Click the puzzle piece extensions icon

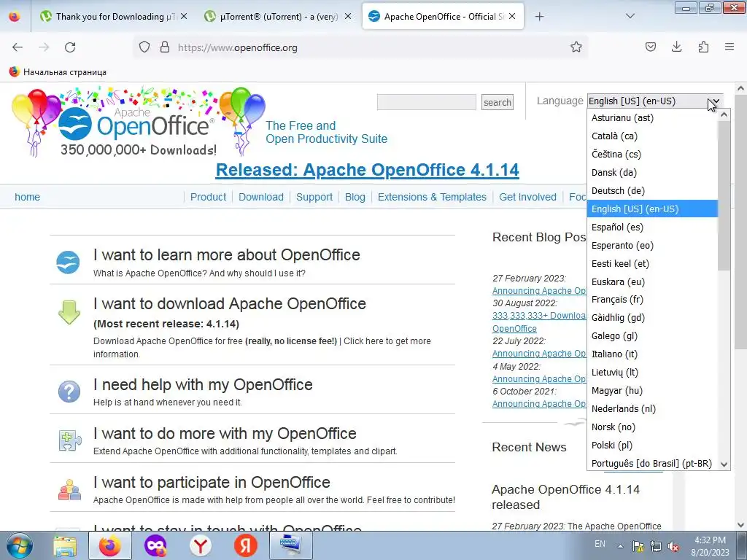pyautogui.click(x=69, y=440)
